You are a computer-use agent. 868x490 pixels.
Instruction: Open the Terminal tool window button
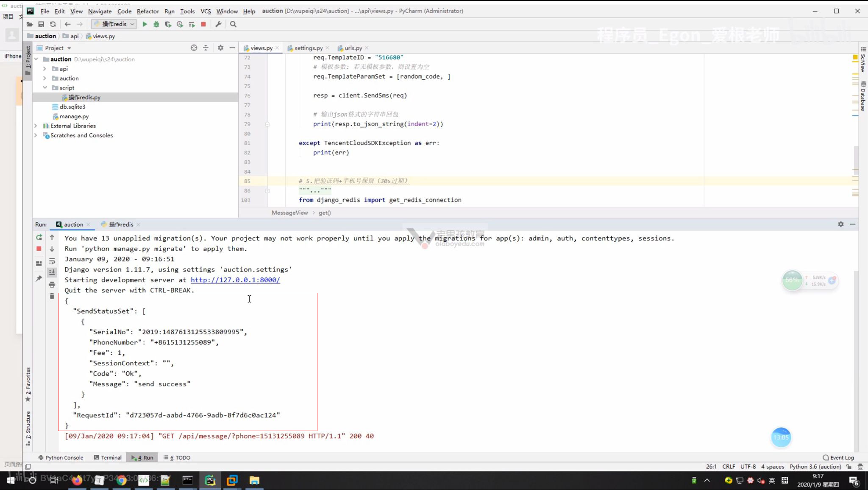click(x=108, y=457)
